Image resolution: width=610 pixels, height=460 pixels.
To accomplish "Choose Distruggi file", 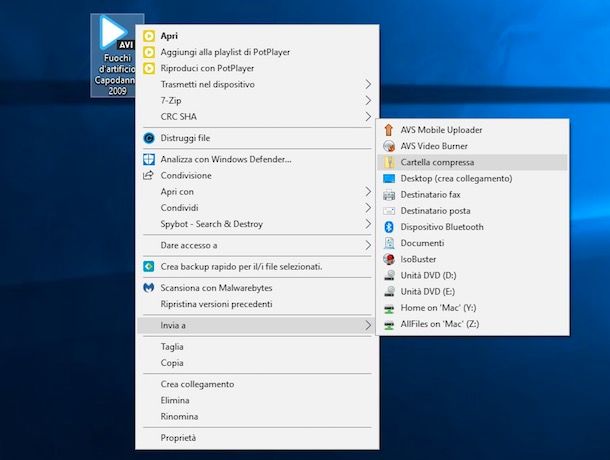I will coord(257,138).
